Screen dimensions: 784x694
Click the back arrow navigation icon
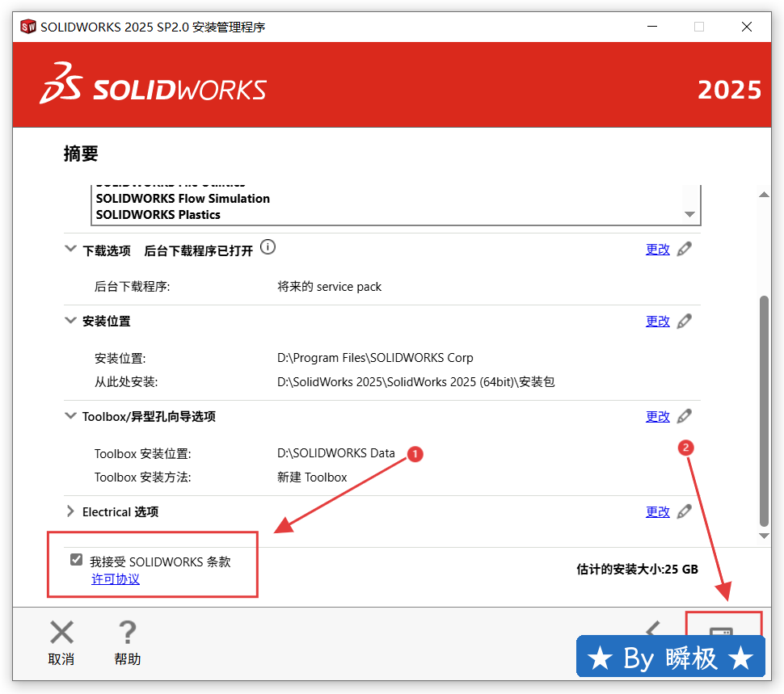653,629
